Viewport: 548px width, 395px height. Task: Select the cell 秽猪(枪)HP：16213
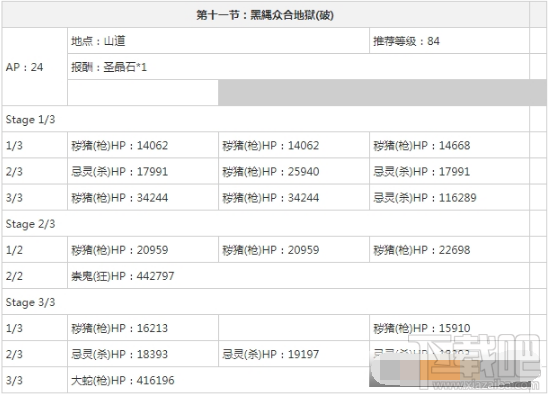click(x=143, y=328)
